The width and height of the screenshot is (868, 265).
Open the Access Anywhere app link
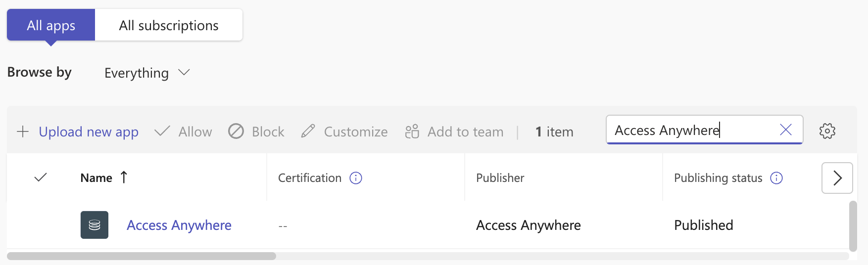(x=179, y=225)
